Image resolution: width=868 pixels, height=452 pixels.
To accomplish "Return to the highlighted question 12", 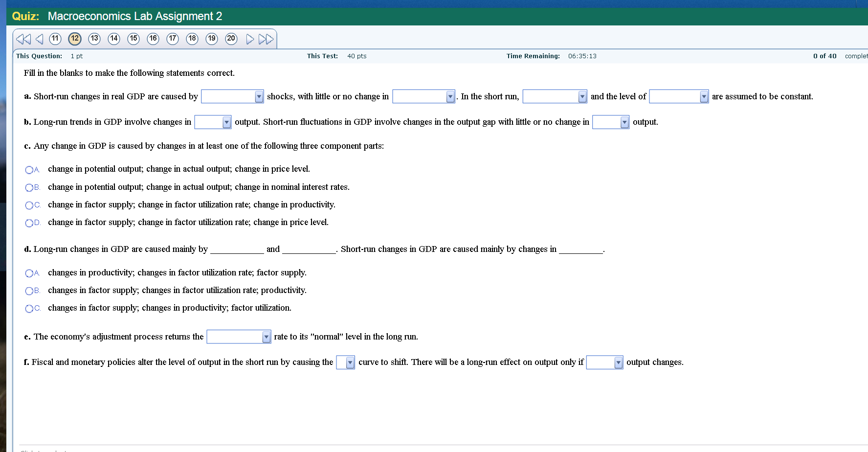I will tap(74, 39).
